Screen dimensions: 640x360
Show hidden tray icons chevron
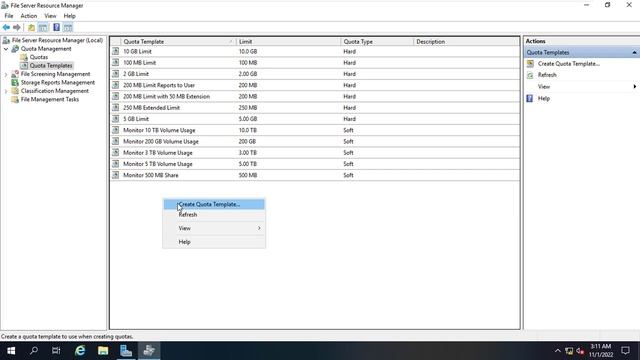[x=558, y=351]
